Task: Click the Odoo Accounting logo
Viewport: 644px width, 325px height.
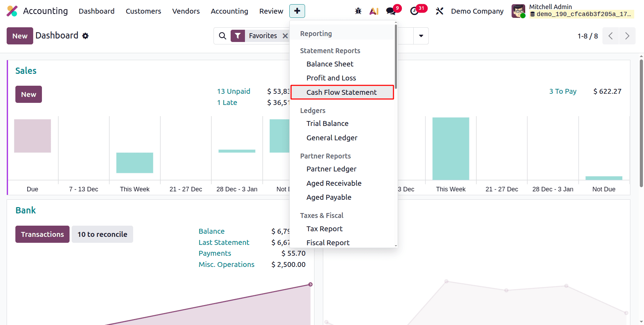Action: coord(13,11)
